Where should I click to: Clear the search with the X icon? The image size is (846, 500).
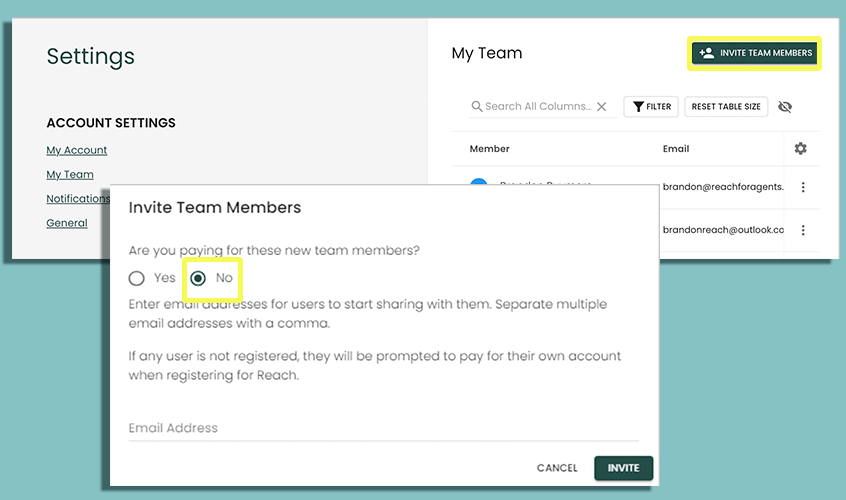tap(601, 107)
